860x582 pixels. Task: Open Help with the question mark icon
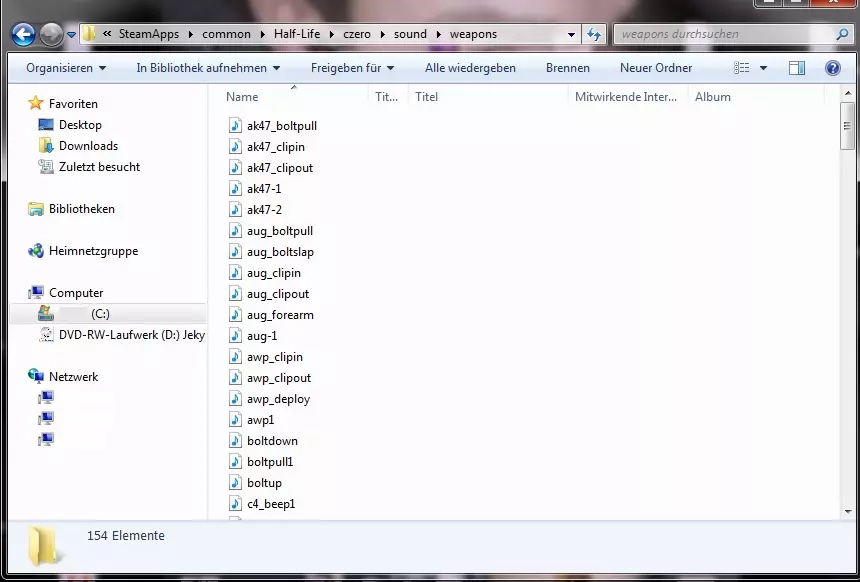[833, 68]
